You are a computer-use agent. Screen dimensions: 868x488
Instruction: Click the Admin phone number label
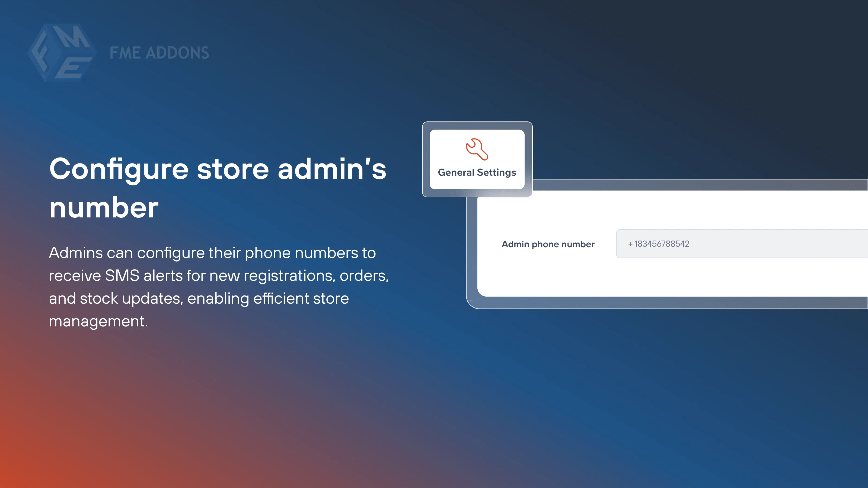pyautogui.click(x=548, y=244)
